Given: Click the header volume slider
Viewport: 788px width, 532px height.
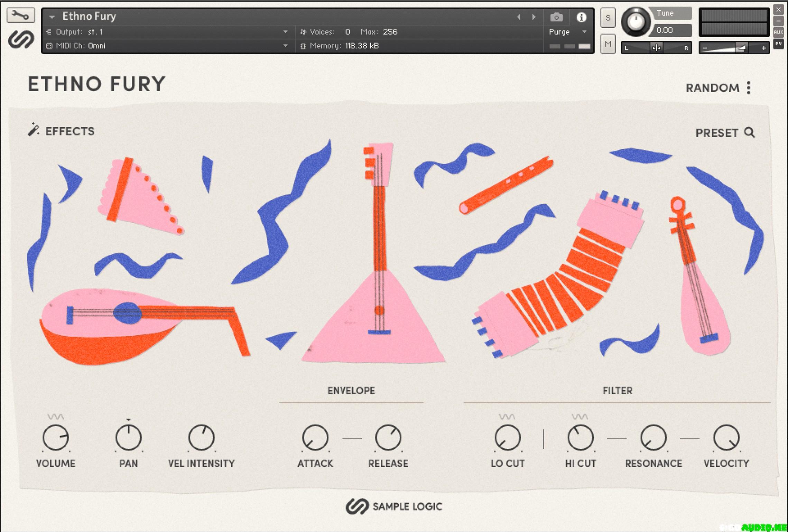Looking at the screenshot, I should click(x=734, y=48).
